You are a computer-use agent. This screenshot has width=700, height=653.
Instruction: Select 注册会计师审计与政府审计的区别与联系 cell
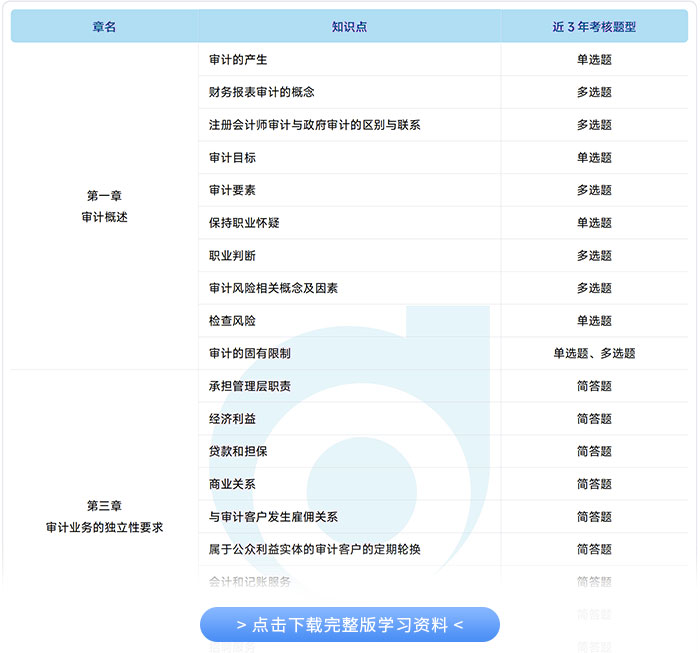pyautogui.click(x=315, y=125)
